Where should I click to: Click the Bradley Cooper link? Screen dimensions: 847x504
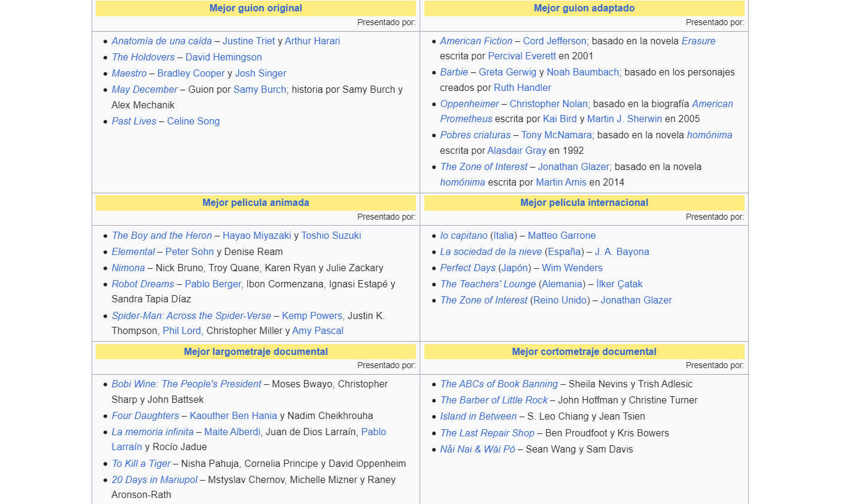(x=191, y=74)
